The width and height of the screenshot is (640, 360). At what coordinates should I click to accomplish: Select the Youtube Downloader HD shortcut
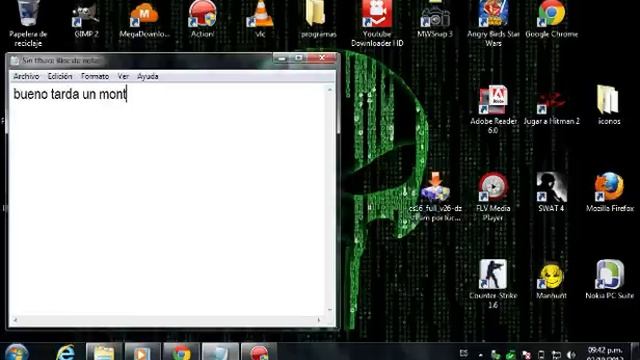377,24
